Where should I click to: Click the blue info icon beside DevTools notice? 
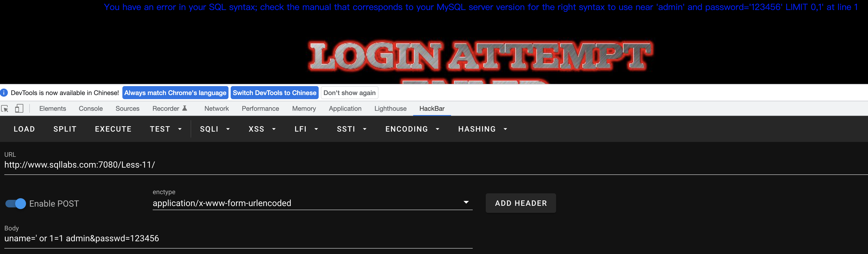(x=4, y=93)
